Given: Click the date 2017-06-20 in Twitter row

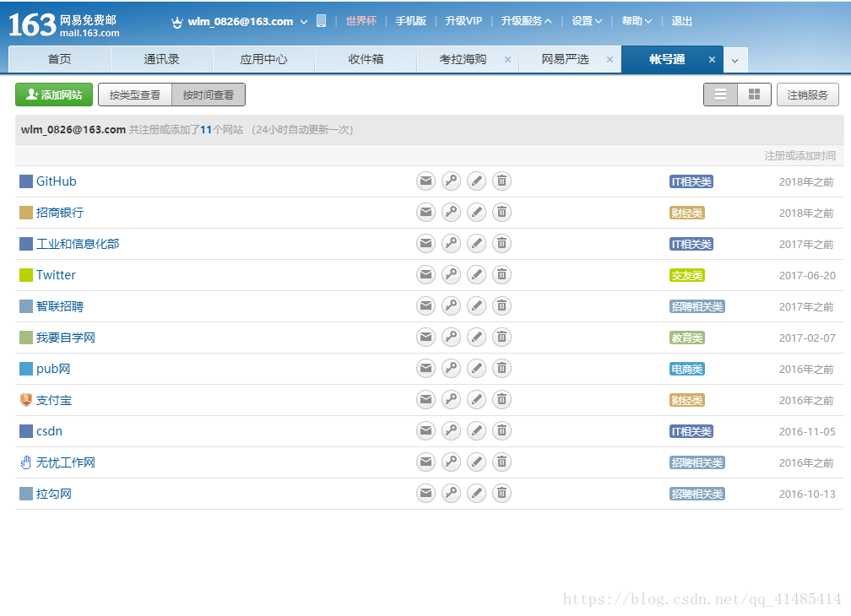Looking at the screenshot, I should coord(807,275).
